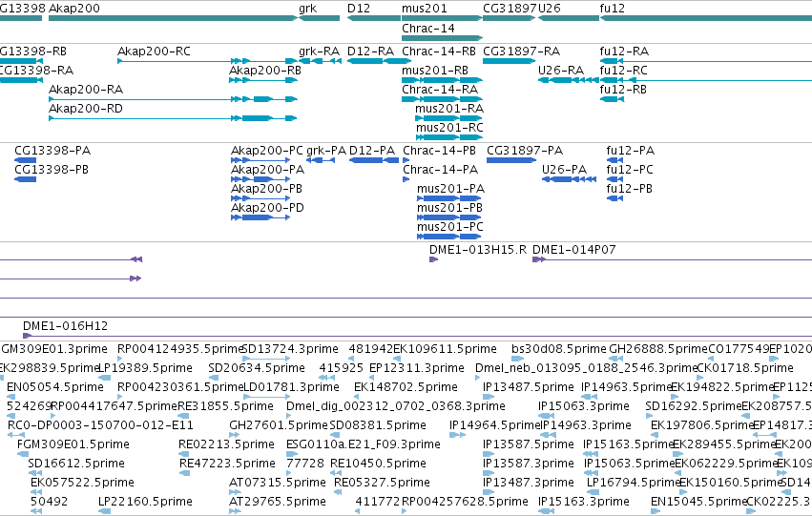Screen dimensions: 812x516
Task: Select the fu12-PB protein label
Action: point(629,189)
